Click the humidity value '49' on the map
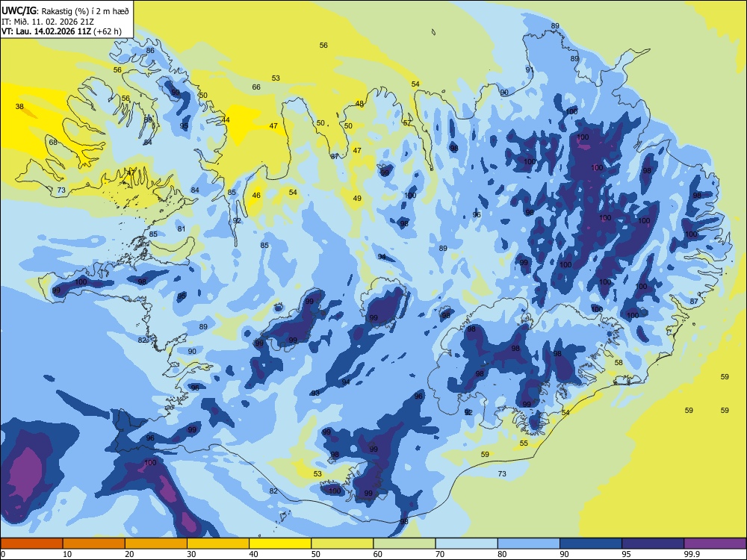 [357, 198]
